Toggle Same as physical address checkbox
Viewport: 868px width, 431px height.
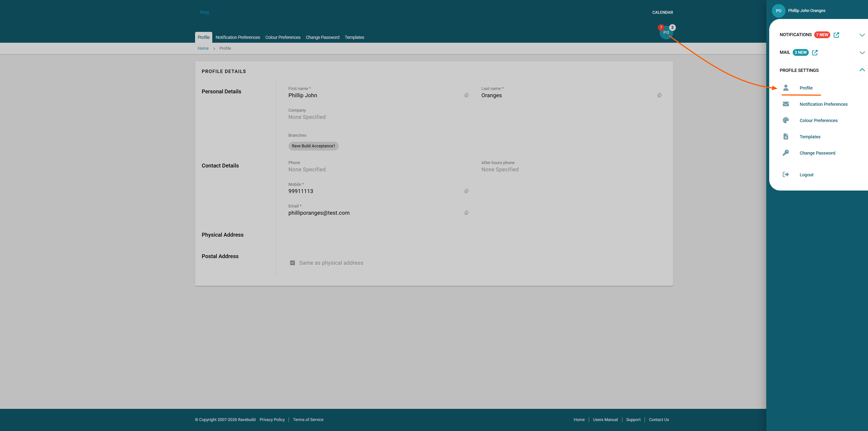[292, 263]
